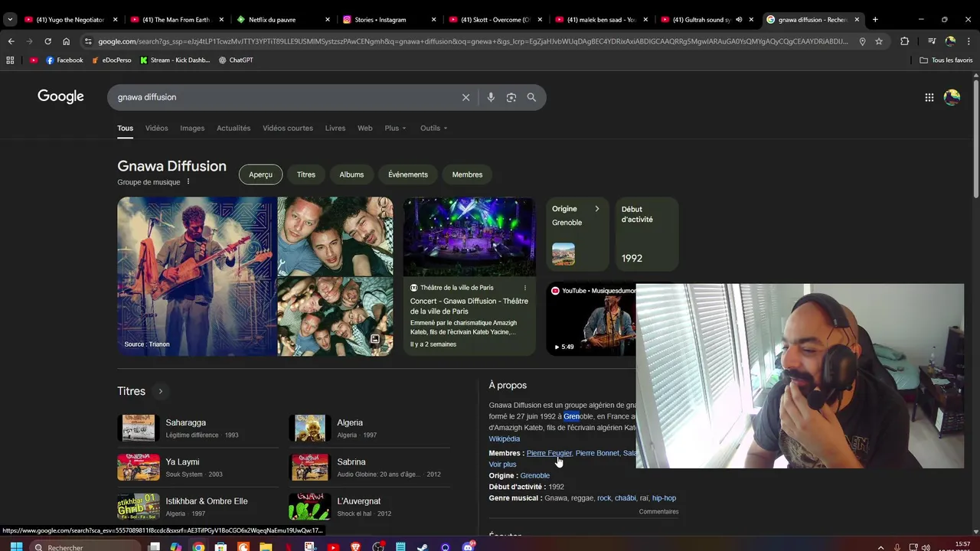This screenshot has width=980, height=551.
Task: Open the Google apps grid
Action: pyautogui.click(x=929, y=97)
